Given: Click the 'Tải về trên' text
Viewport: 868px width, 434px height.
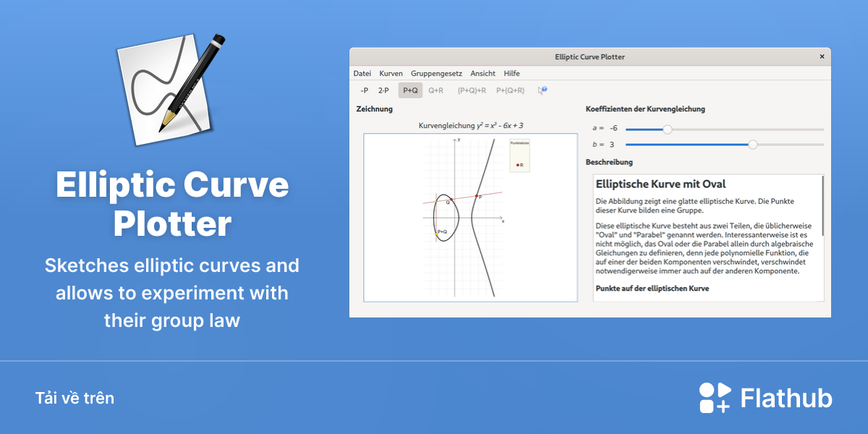Looking at the screenshot, I should 75,398.
